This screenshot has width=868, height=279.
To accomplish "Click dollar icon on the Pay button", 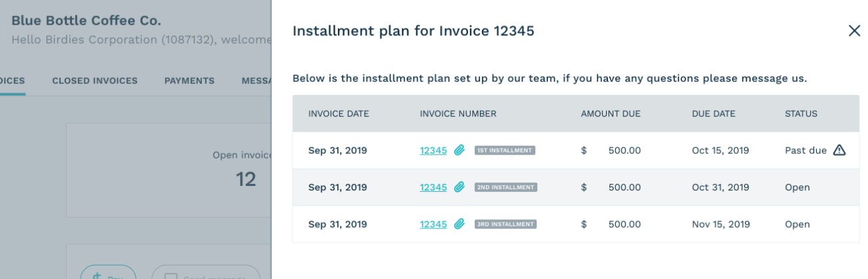I will (x=97, y=276).
